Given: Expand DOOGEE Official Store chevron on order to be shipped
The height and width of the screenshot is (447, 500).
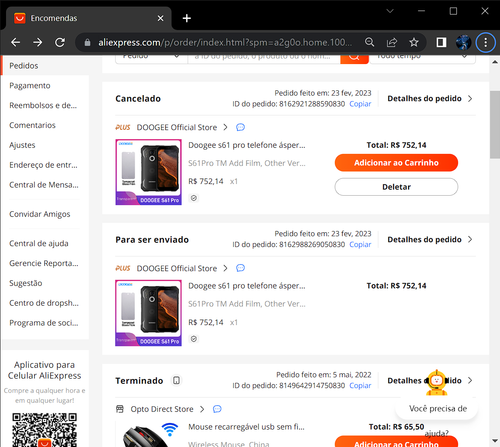Looking at the screenshot, I should click(x=226, y=268).
